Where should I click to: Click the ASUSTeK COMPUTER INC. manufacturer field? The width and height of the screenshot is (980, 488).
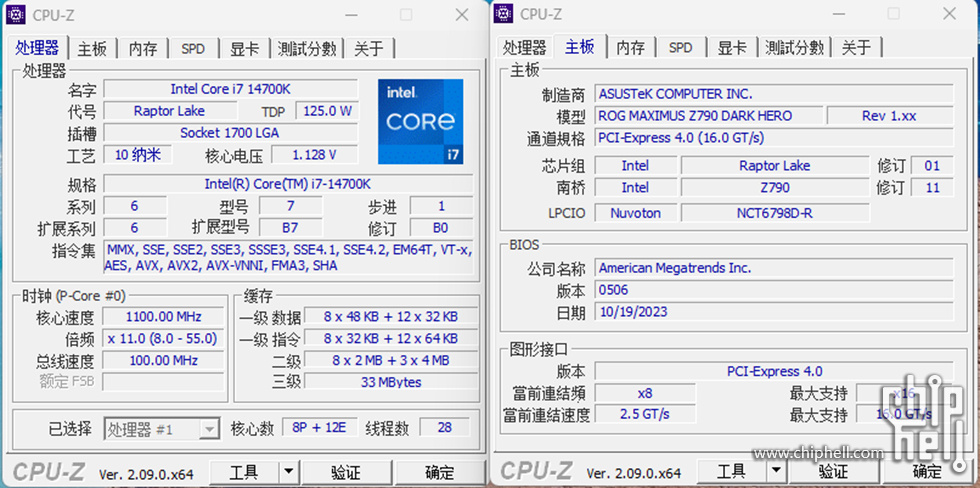[x=774, y=94]
